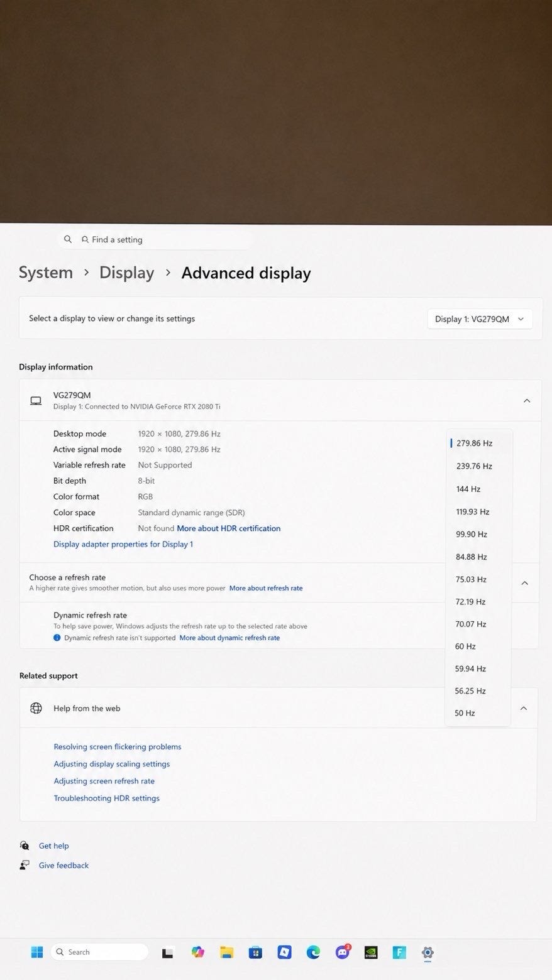The height and width of the screenshot is (980, 552).
Task: Open Adjusting screen refresh rate link
Action: [104, 781]
